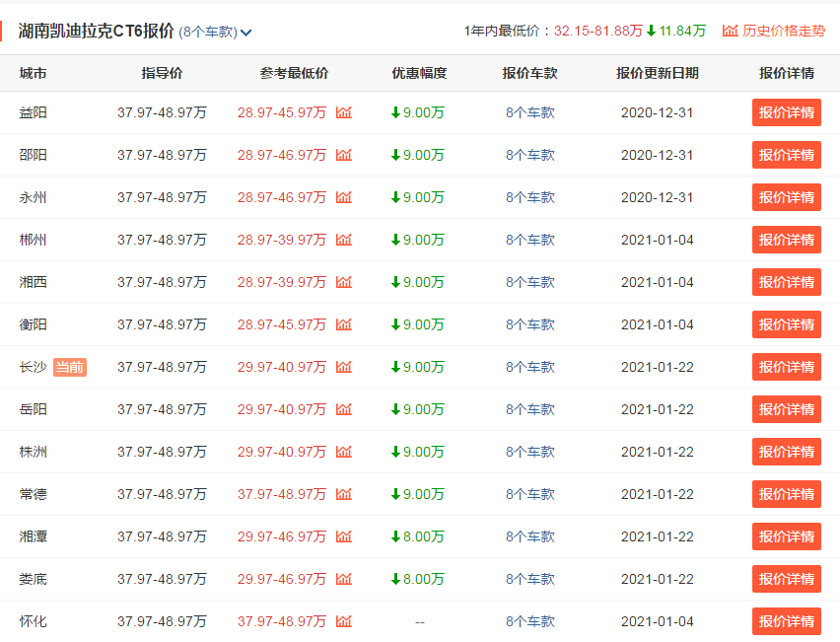Click 报价详情 button for 益阳
Viewport: 840px width, 642px height.
[x=787, y=112]
